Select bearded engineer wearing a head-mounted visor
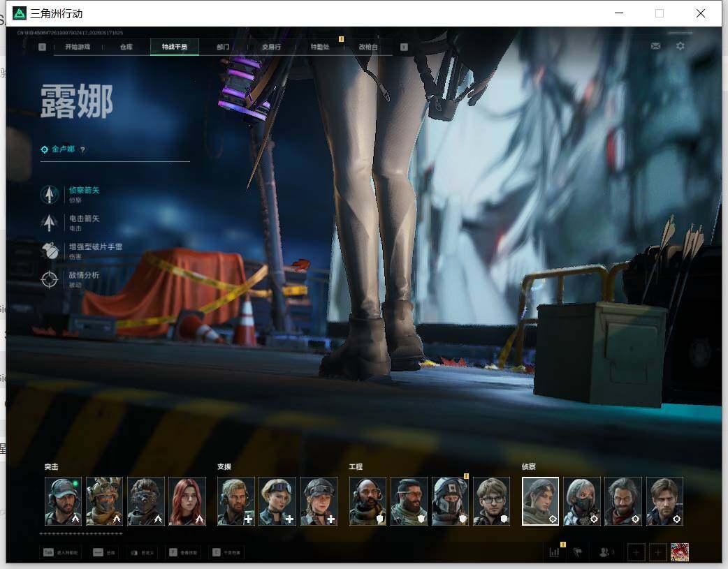The height and width of the screenshot is (569, 728). (x=409, y=501)
